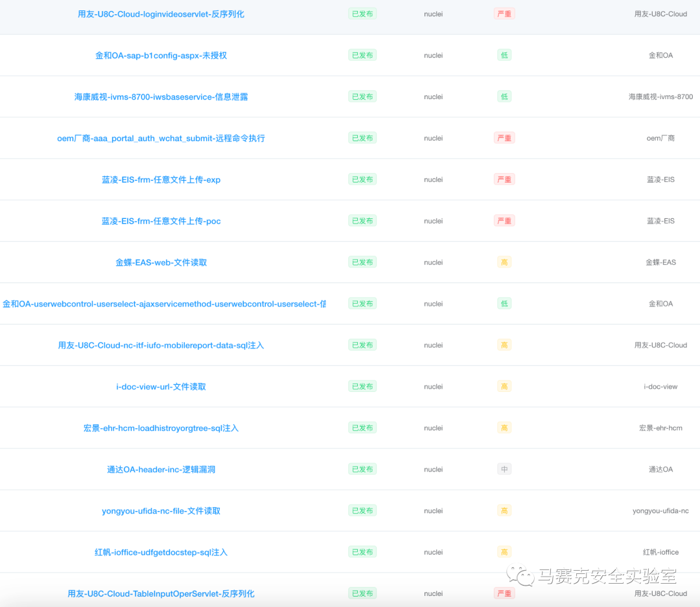Click 海康威视-ivms-8700-iwsbaseservice-信息泄露 link
The height and width of the screenshot is (607, 700).
point(161,97)
